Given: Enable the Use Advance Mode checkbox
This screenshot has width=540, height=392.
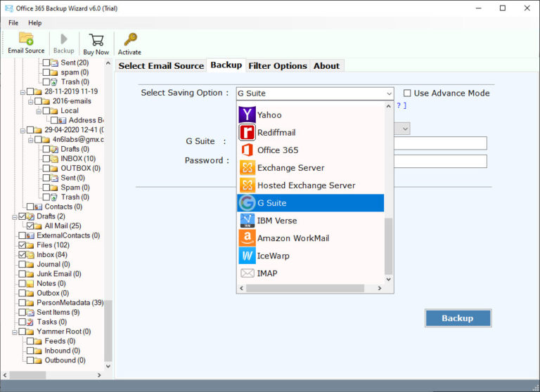Looking at the screenshot, I should [407, 93].
